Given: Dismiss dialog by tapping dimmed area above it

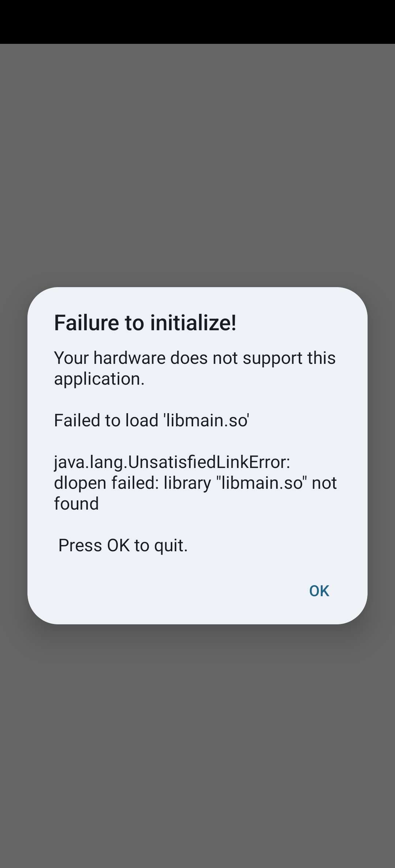Looking at the screenshot, I should 197,164.
